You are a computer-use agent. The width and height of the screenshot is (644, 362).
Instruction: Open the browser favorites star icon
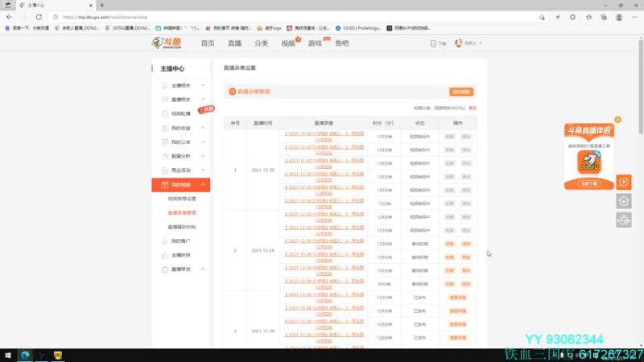point(589,17)
